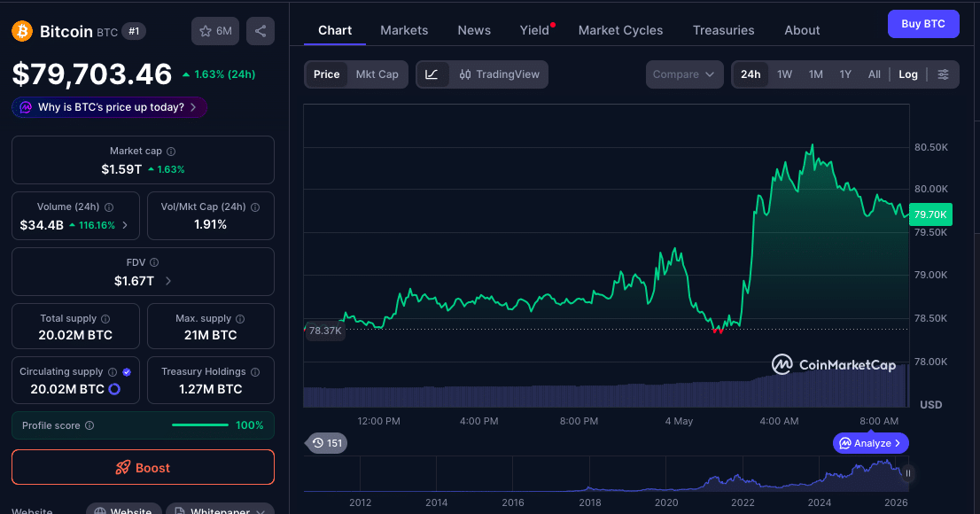Viewport: 980px width, 514px height.
Task: Select the 24h time range
Action: click(751, 74)
